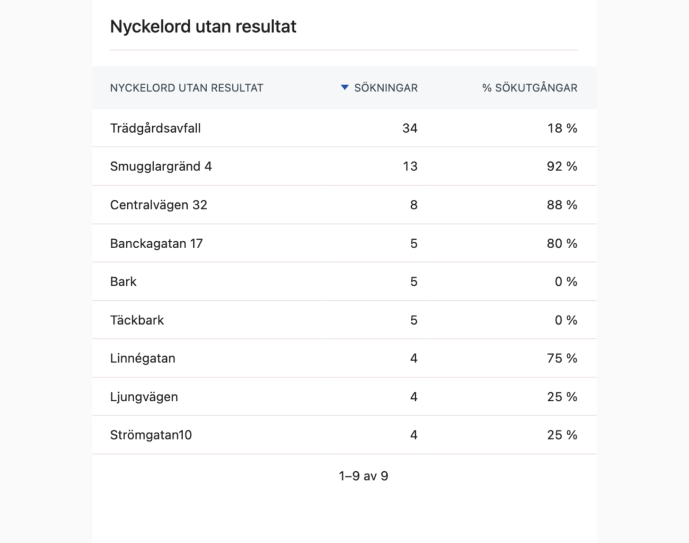Click the Nyckelord utan resultat column header
This screenshot has height=543, width=689.
[x=187, y=88]
